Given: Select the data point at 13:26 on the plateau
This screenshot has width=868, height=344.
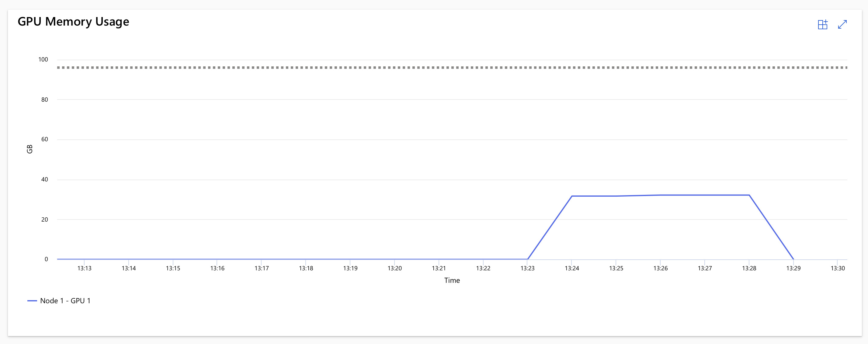Looking at the screenshot, I should [x=661, y=195].
